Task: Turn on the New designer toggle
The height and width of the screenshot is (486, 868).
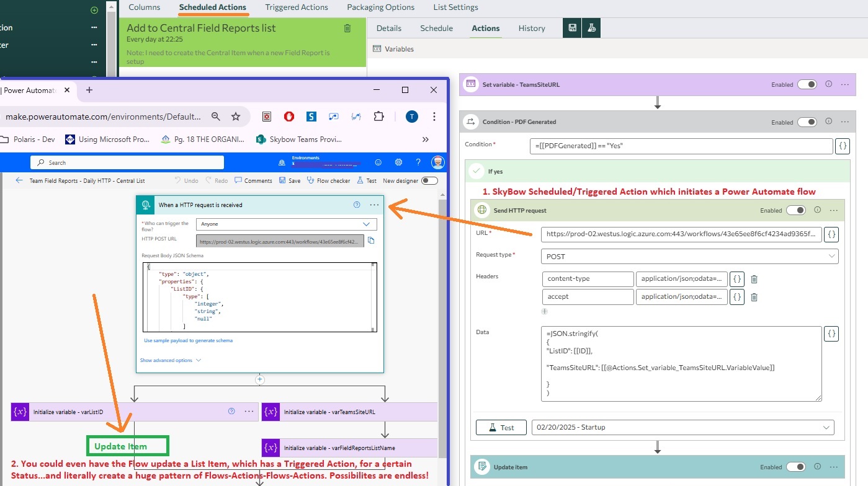Action: [429, 180]
